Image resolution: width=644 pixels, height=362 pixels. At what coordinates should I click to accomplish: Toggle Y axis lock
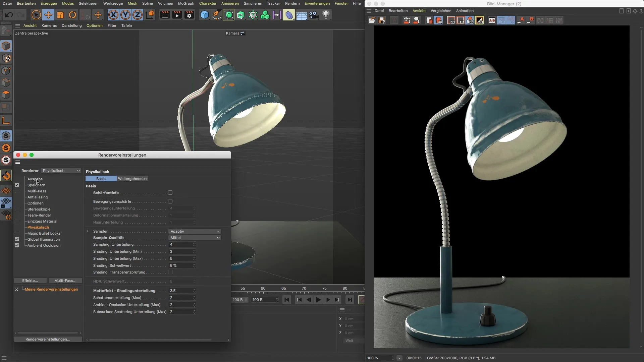[125, 15]
